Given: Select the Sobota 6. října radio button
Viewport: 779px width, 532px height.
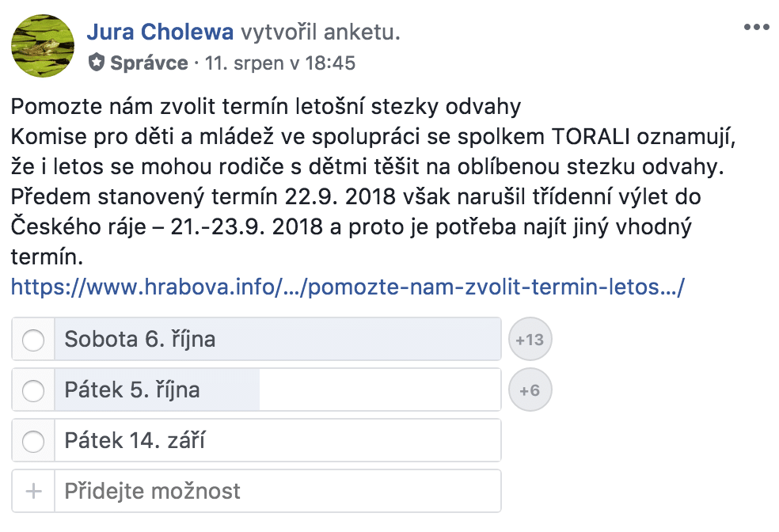Looking at the screenshot, I should click(33, 340).
